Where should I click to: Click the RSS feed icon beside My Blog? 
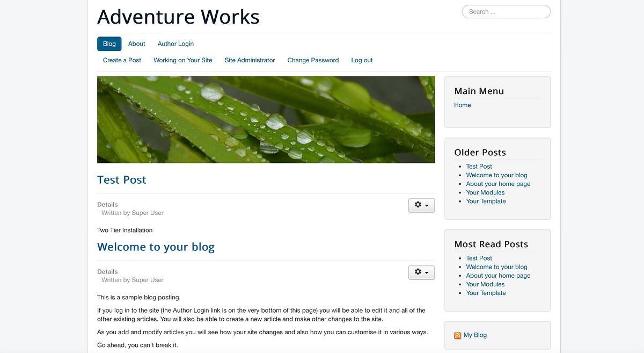click(x=457, y=335)
